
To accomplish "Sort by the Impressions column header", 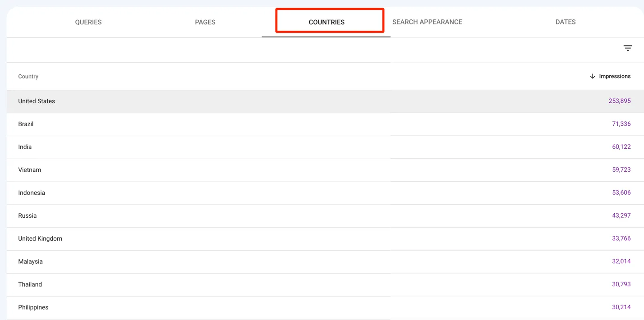I will click(614, 76).
